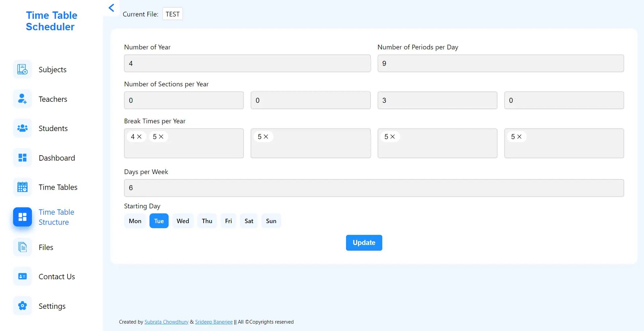The image size is (644, 331).
Task: Click the Update button
Action: 364,243
